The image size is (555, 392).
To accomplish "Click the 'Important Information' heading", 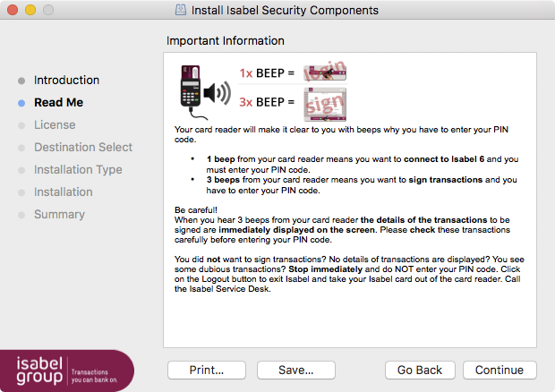I will pyautogui.click(x=226, y=40).
